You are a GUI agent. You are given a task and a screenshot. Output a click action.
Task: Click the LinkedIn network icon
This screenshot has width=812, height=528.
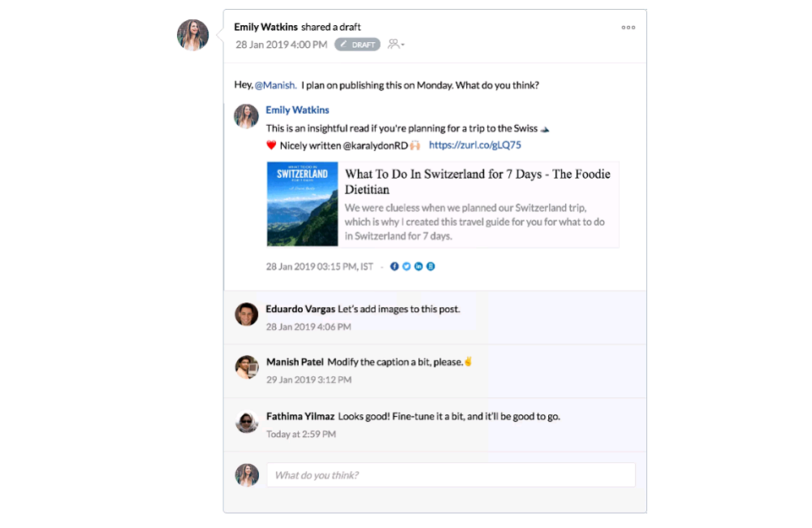click(418, 266)
